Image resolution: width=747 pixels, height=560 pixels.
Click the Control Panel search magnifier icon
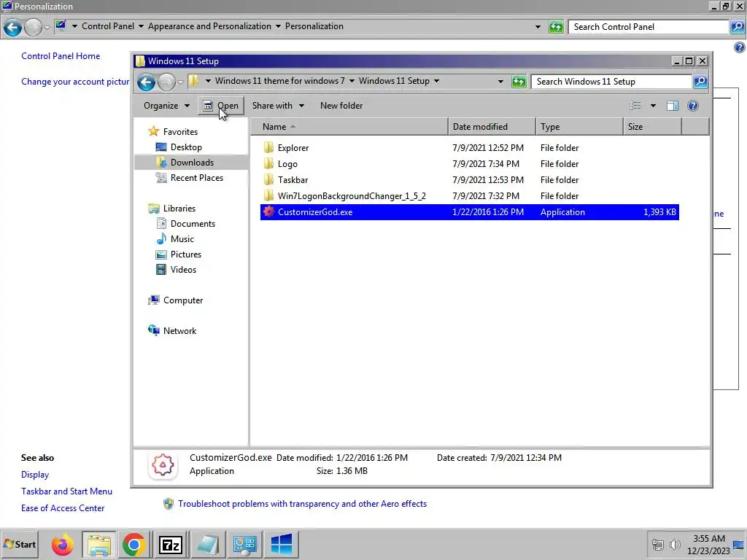tap(737, 27)
